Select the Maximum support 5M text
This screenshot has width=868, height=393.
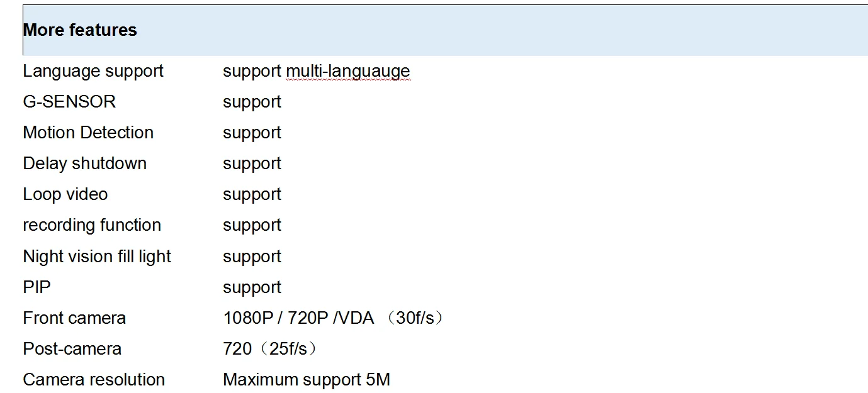tap(307, 380)
